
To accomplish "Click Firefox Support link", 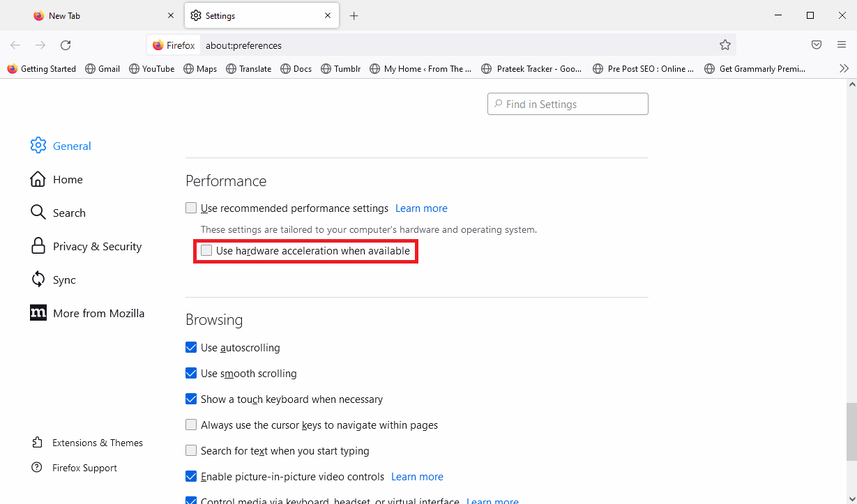I will click(84, 467).
